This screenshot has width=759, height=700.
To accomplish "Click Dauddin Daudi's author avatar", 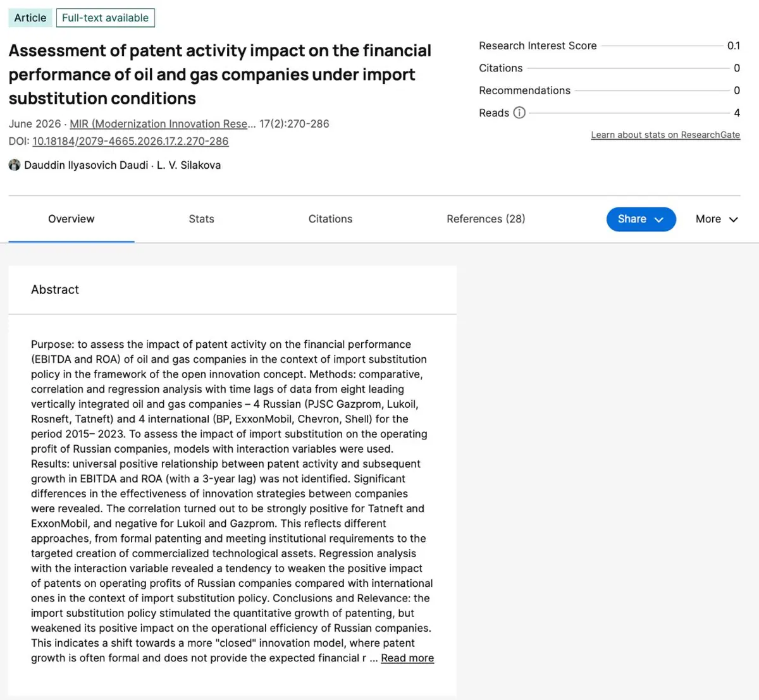I will tap(15, 165).
